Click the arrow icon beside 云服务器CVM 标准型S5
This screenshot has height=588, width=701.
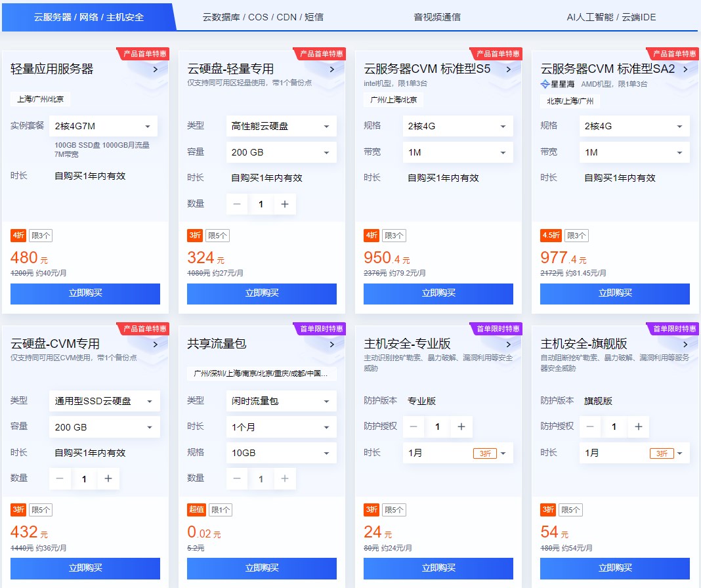509,68
